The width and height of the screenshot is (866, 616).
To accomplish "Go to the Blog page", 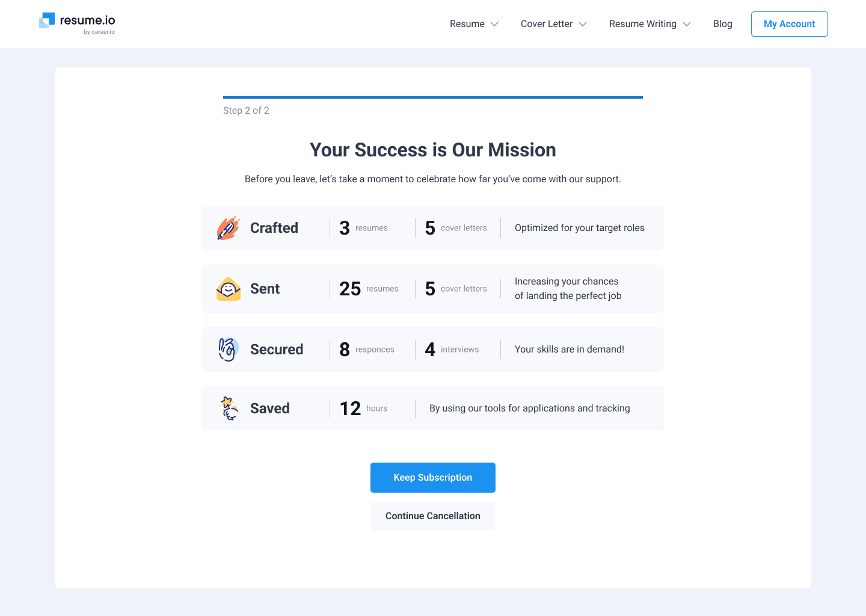I will click(723, 24).
